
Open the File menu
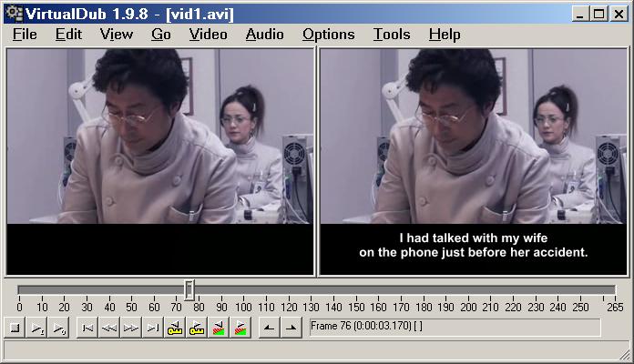[25, 35]
